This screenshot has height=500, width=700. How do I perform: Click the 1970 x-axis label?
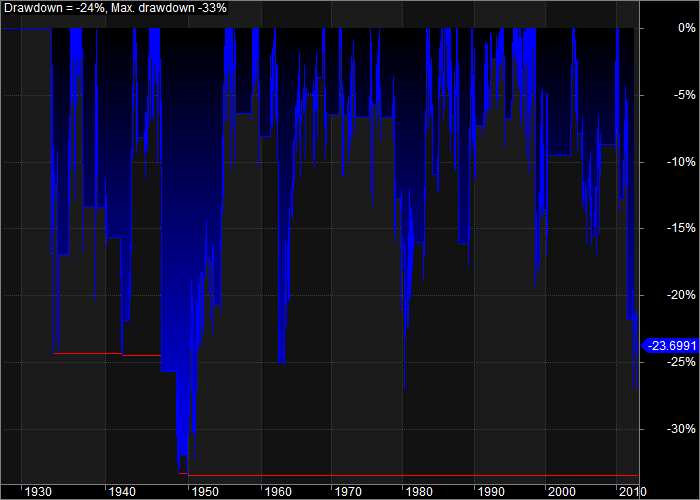[348, 492]
